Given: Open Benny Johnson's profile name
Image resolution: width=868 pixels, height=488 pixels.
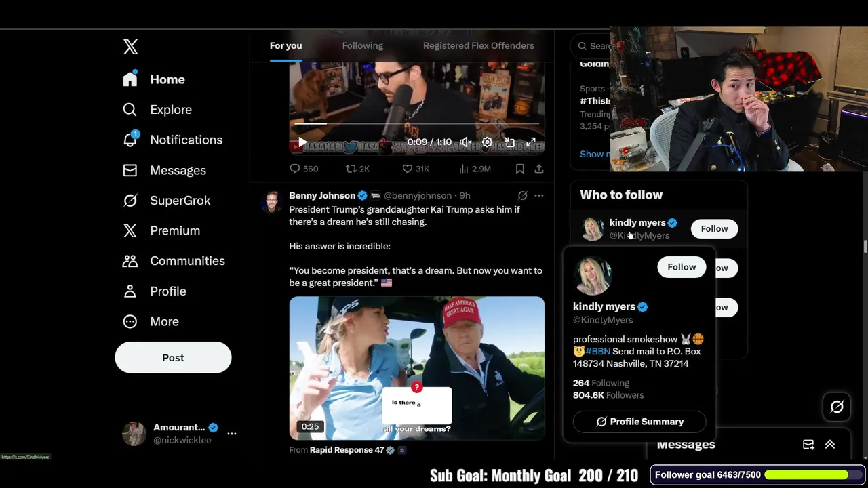Looking at the screenshot, I should click(x=322, y=195).
